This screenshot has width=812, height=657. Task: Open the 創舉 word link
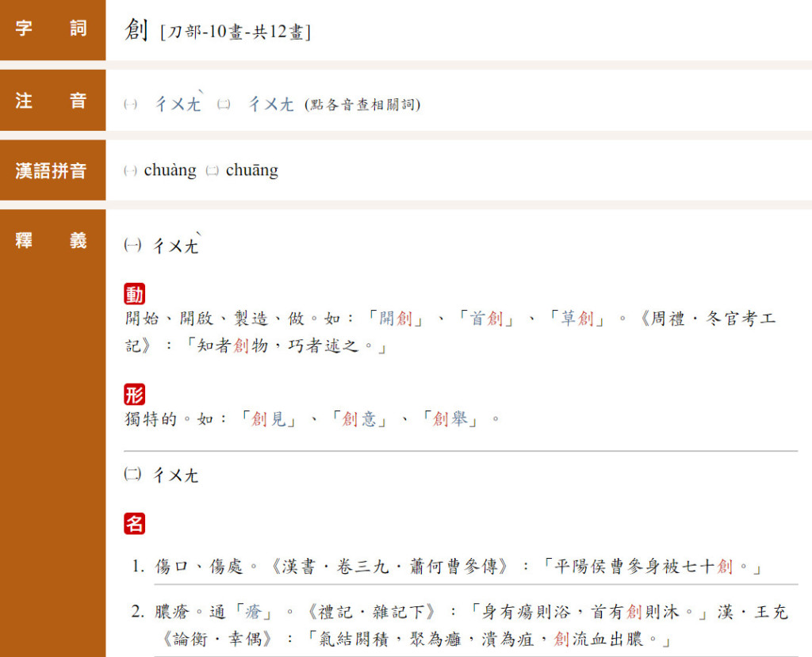[450, 419]
